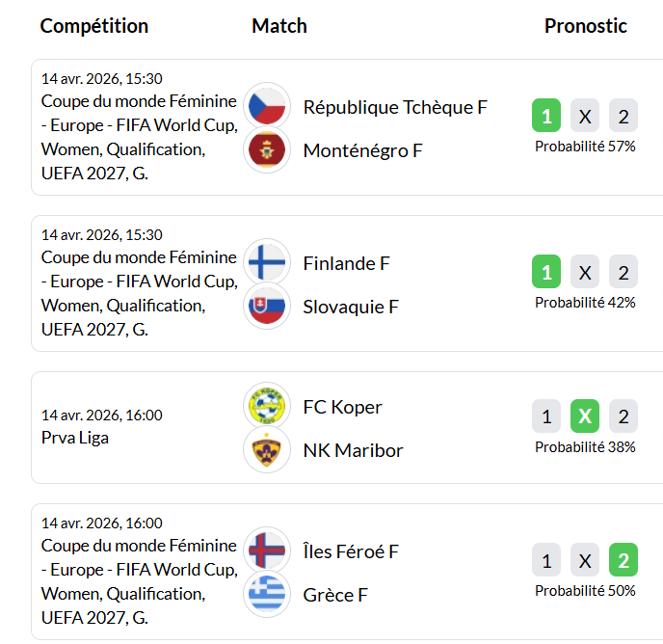Click the Finland flag icon
This screenshot has width=663, height=644.
pyautogui.click(x=267, y=262)
